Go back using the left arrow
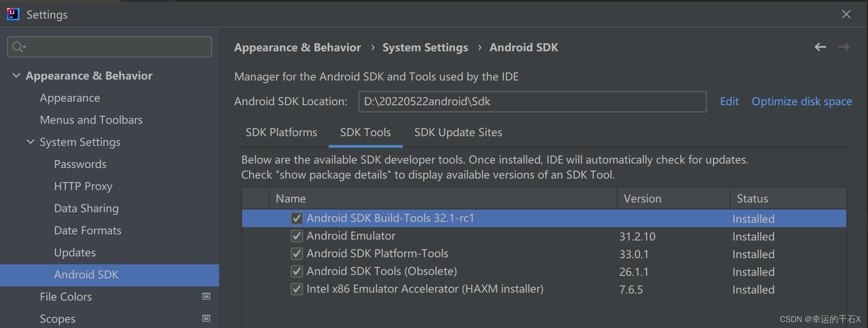The width and height of the screenshot is (868, 328). tap(820, 47)
